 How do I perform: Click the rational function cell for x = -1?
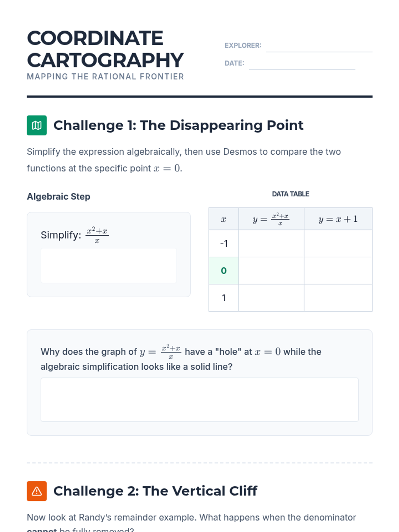(271, 243)
